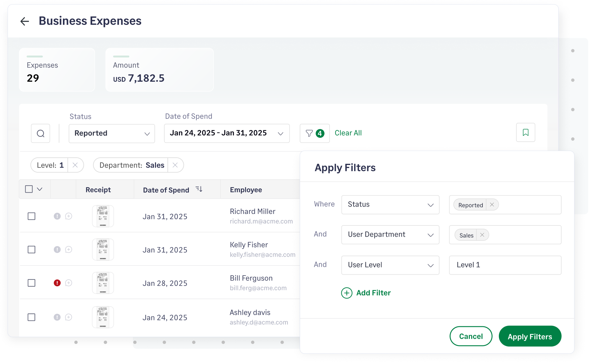591x364 pixels.
Task: Remove the Reported tag in Apply Filters
Action: pyautogui.click(x=492, y=205)
